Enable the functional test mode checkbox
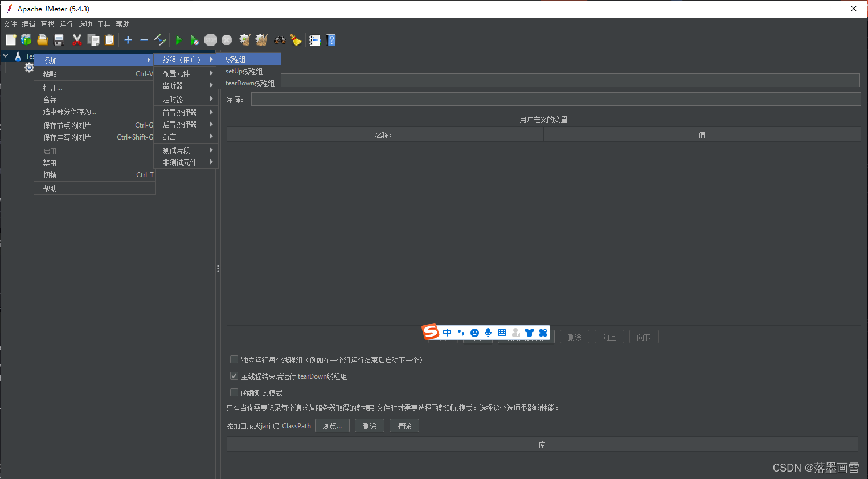The height and width of the screenshot is (479, 868). [x=234, y=392]
